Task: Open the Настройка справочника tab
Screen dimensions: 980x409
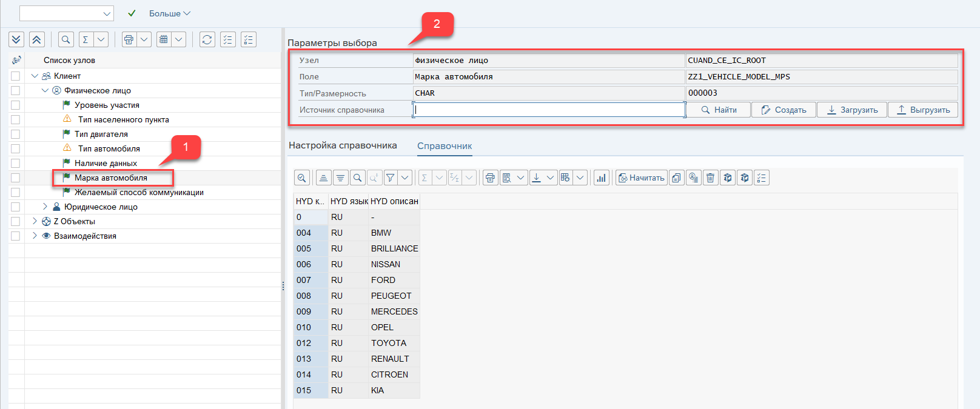Action: tap(343, 145)
